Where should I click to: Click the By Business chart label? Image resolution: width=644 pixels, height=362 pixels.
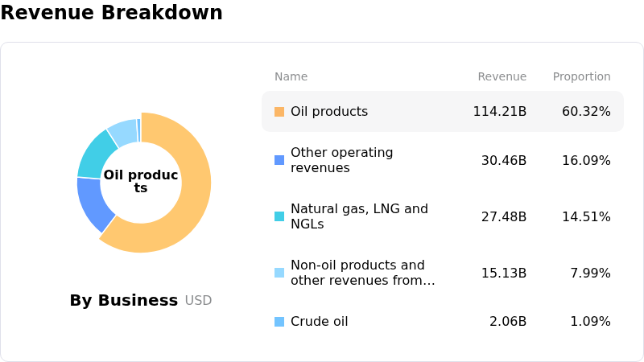point(123,301)
